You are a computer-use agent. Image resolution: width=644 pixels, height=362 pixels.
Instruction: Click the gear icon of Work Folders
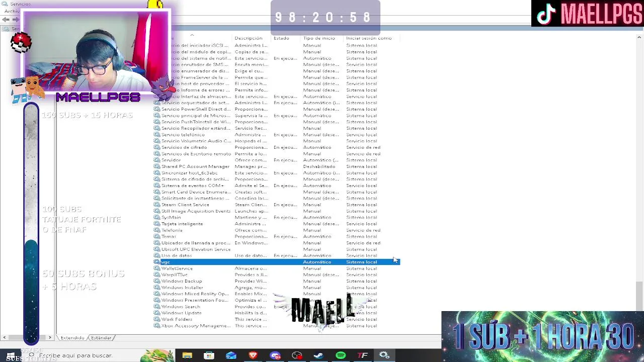pos(157,319)
